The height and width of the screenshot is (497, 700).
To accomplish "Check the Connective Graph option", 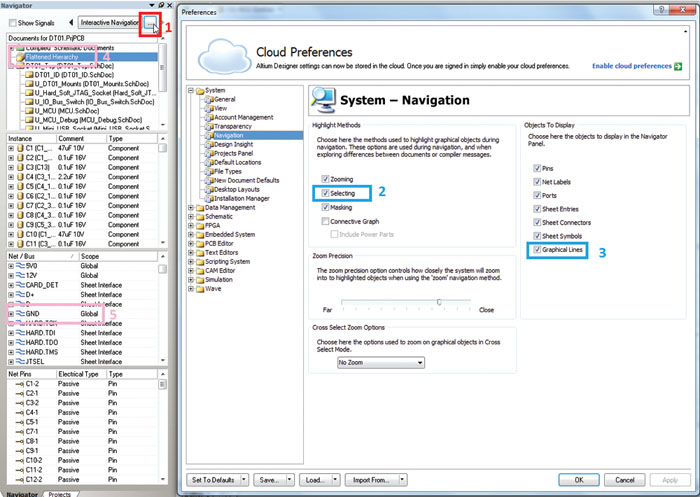I will (x=322, y=221).
